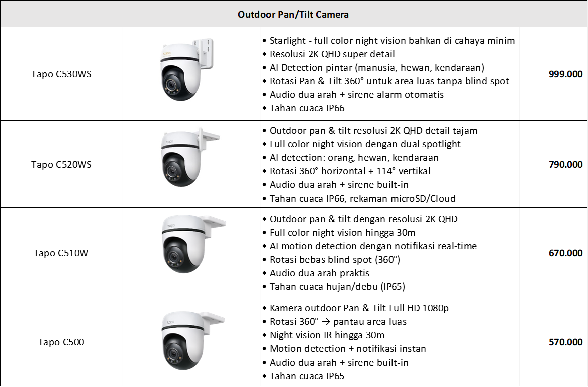Select the Tapo C520WS model name cell
Screen dimensions: 588x387
61,164
